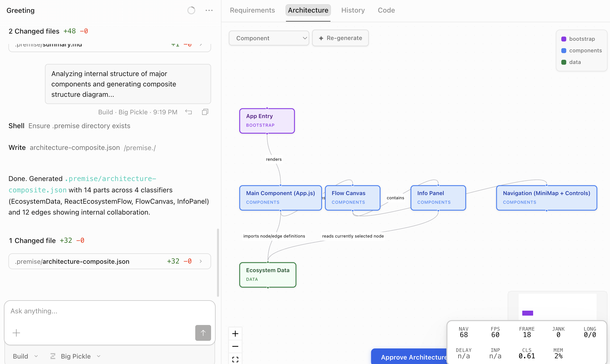
Task: Click 'imports node/edge definitions' edge label
Action: 274,236
